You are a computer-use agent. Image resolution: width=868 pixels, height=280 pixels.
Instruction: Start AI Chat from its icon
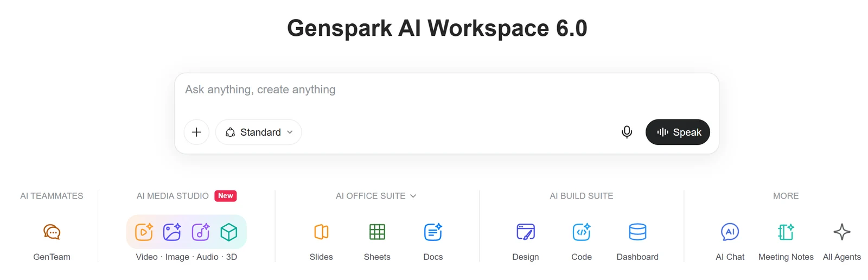pos(730,232)
